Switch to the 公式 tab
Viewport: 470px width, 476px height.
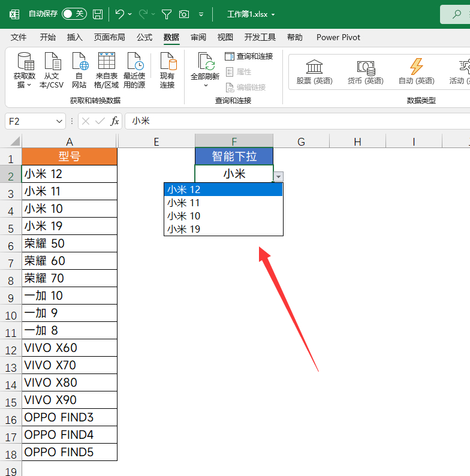pos(144,37)
